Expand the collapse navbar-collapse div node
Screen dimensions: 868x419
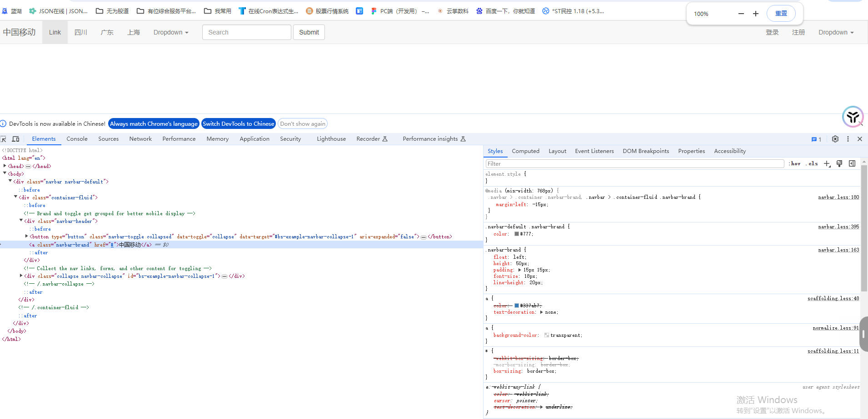click(21, 276)
